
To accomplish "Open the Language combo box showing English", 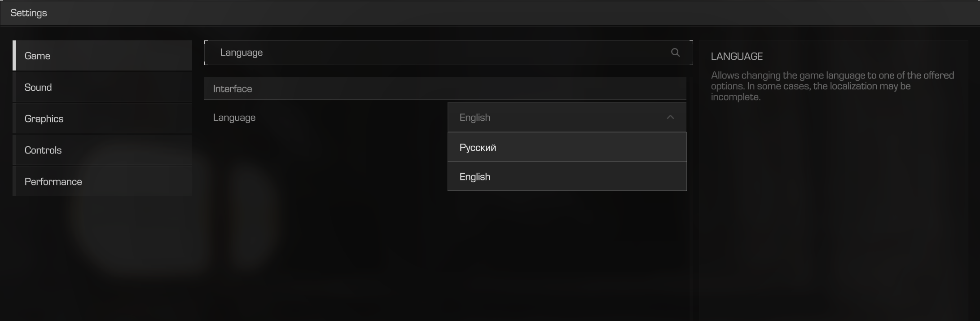I will click(x=557, y=117).
